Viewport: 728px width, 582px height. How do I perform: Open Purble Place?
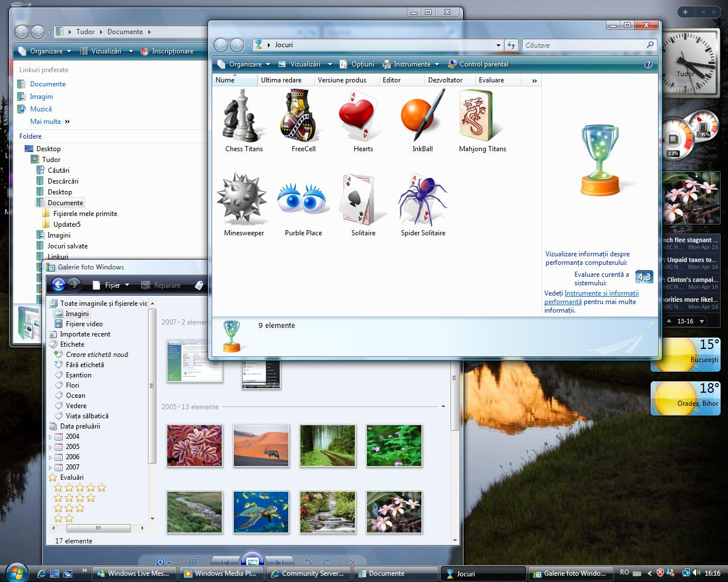pos(303,200)
